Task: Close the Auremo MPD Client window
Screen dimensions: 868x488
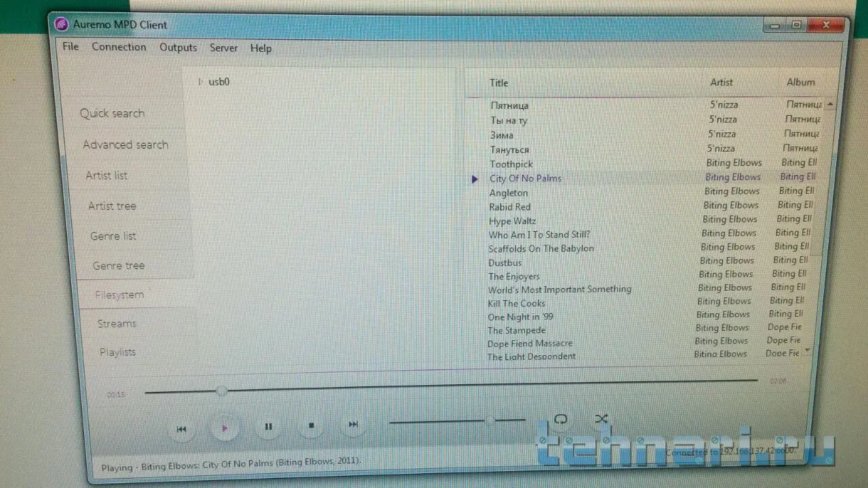Action: pos(826,25)
